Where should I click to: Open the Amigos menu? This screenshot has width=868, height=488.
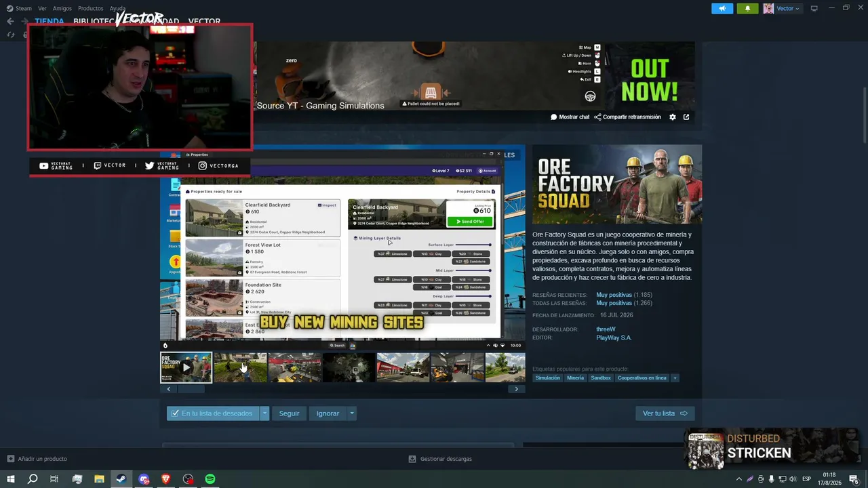(62, 8)
